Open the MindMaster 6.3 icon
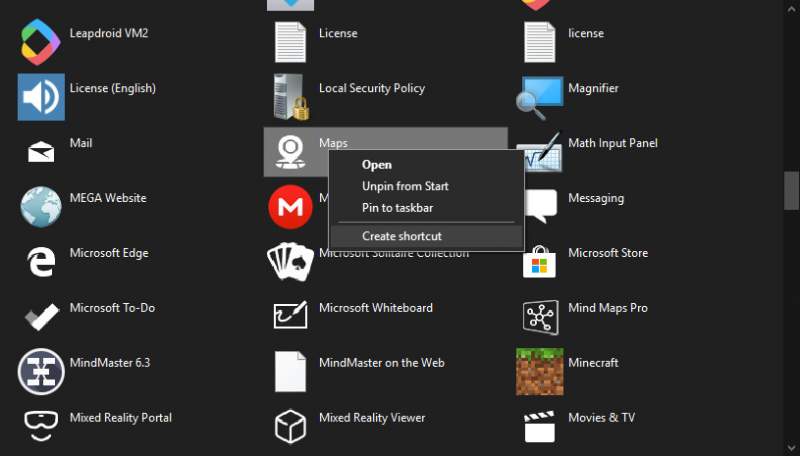This screenshot has height=456, width=800. click(x=41, y=371)
